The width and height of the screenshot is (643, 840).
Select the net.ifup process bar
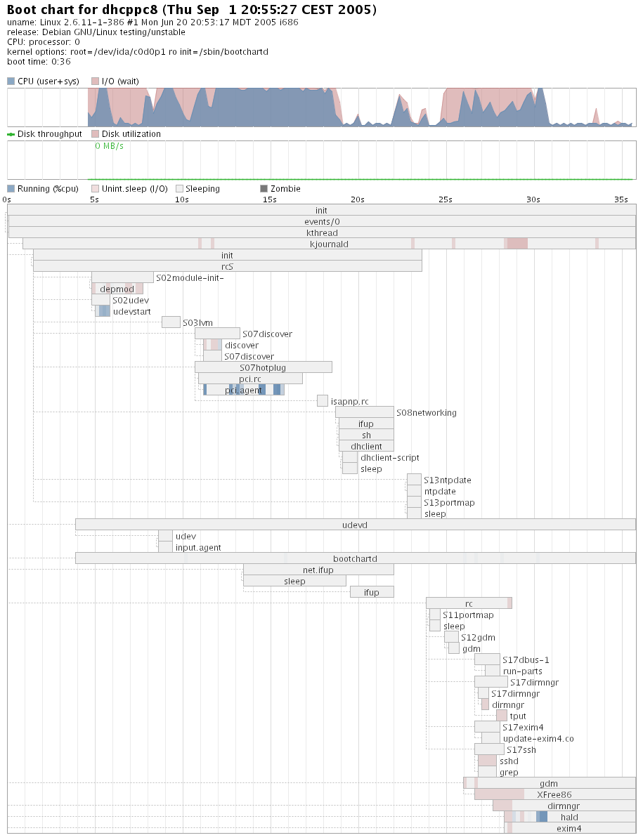(318, 570)
